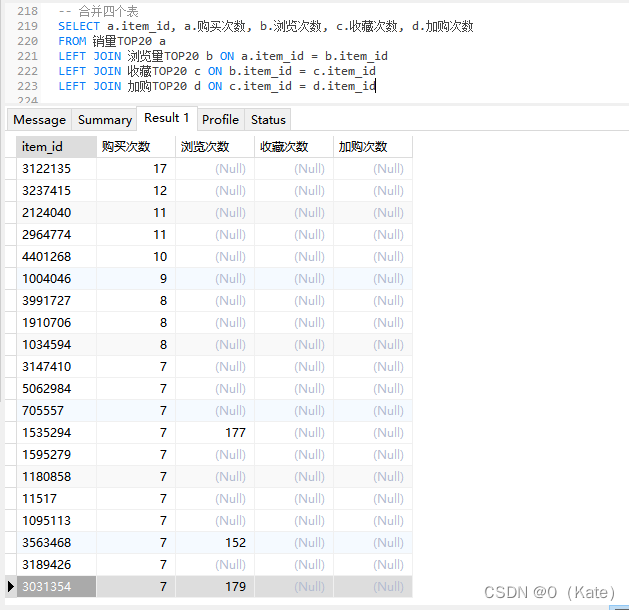Open the Message tab
Viewport: 629px width, 610px height.
[x=39, y=120]
